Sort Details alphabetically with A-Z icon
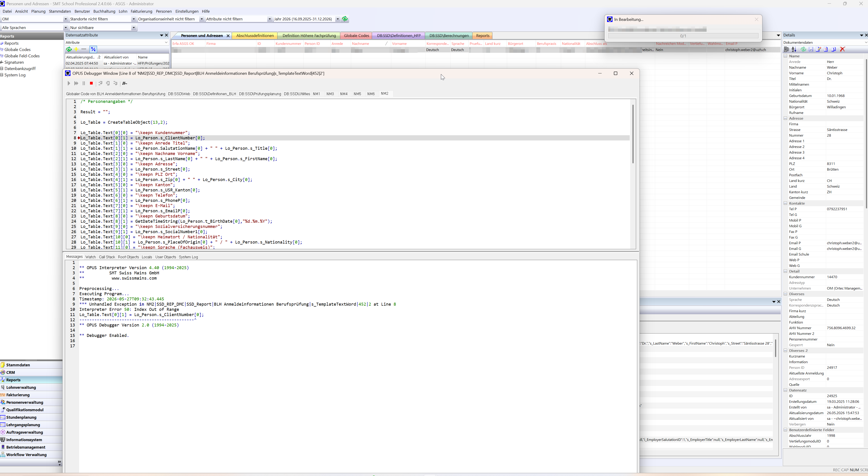The height and width of the screenshot is (476, 868). coord(794,49)
